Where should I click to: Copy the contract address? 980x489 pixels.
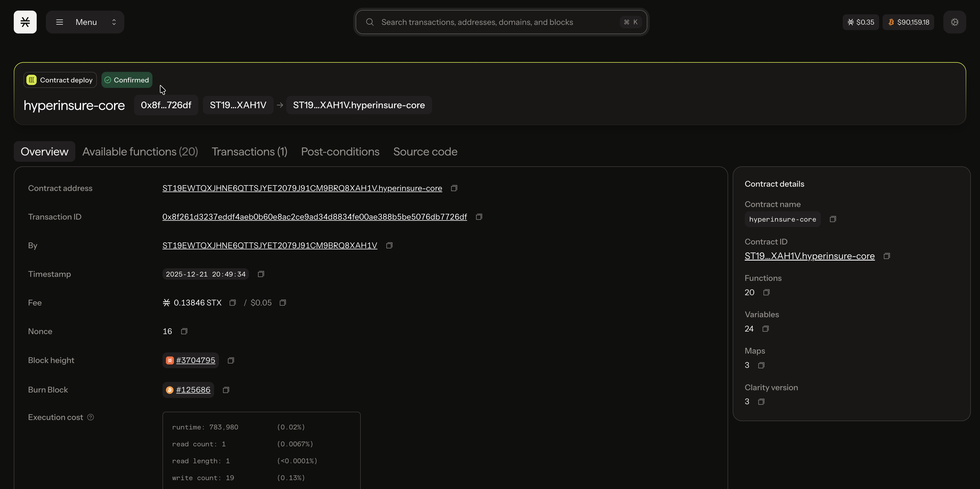[454, 188]
